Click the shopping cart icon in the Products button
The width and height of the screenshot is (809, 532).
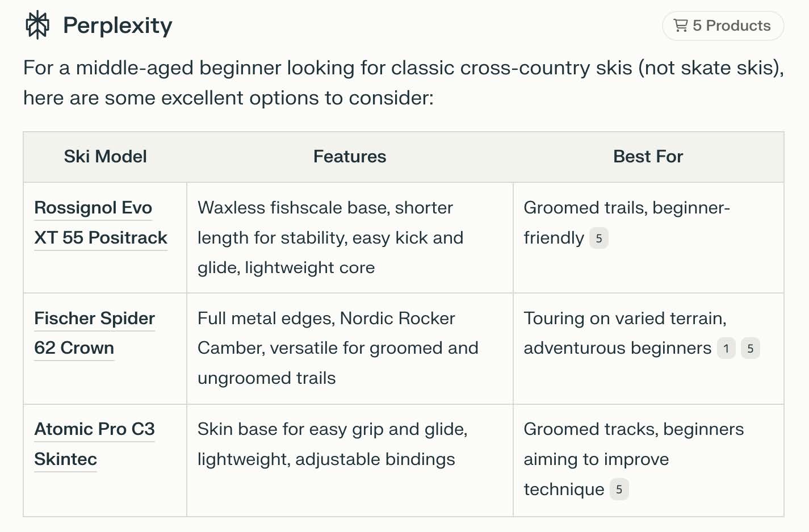[x=681, y=26]
